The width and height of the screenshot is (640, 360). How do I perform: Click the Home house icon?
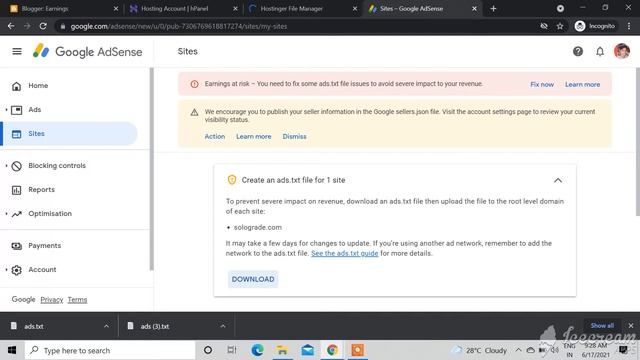click(16, 86)
